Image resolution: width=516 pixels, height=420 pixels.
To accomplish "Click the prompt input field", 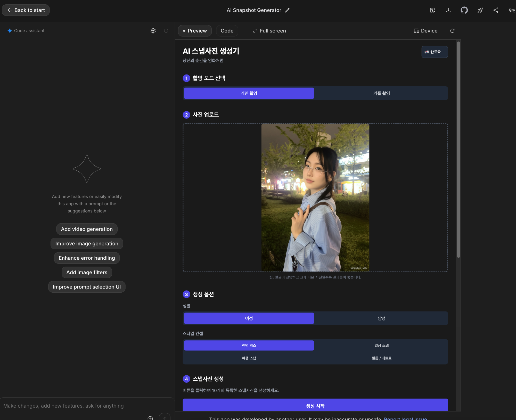I will [x=77, y=406].
